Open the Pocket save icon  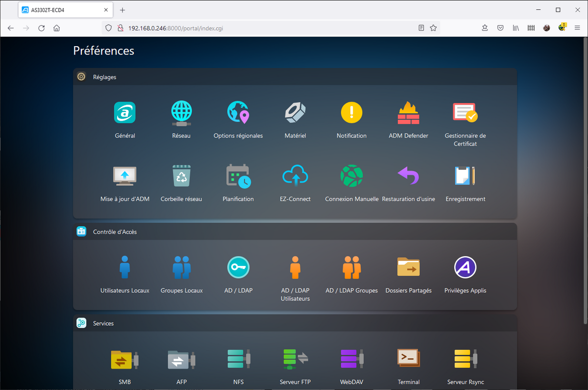(x=500, y=28)
